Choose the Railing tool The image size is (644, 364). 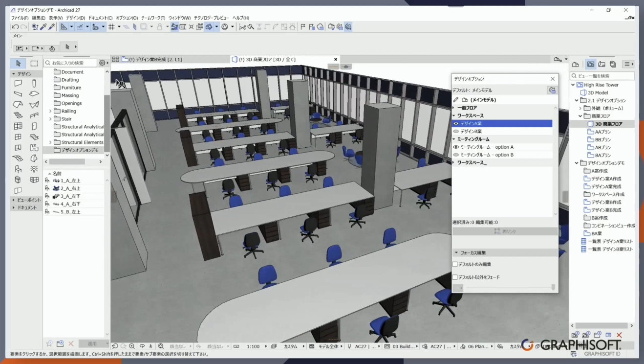pos(34,115)
